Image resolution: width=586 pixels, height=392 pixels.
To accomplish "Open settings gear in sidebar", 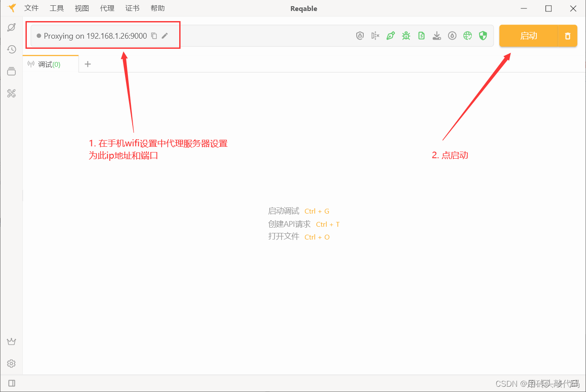I will [11, 363].
